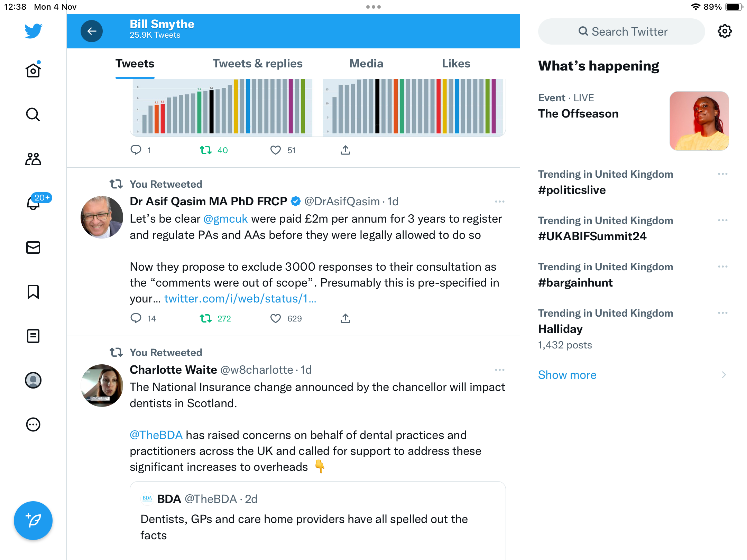Compose a new tweet with feather button
The height and width of the screenshot is (560, 747).
(x=33, y=521)
